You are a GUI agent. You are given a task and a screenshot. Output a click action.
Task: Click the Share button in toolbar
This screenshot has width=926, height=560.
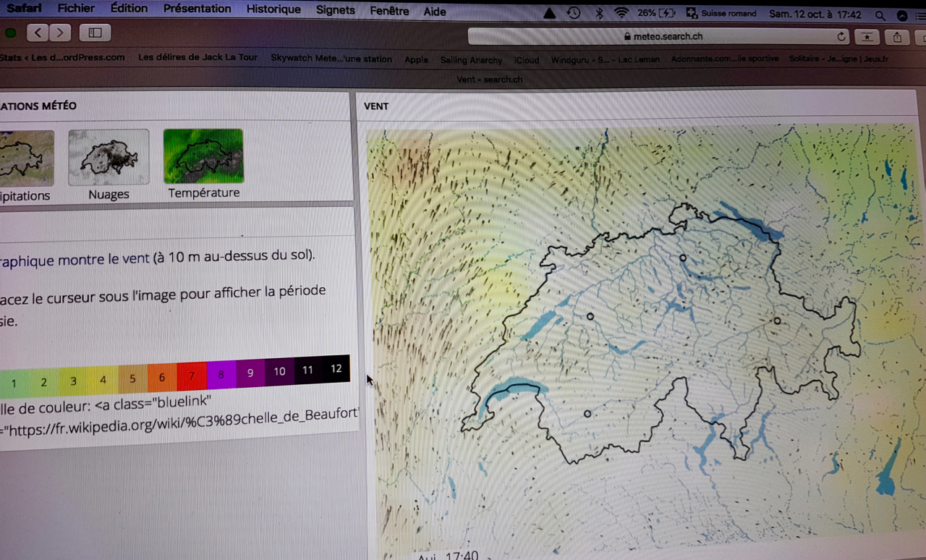click(x=898, y=38)
